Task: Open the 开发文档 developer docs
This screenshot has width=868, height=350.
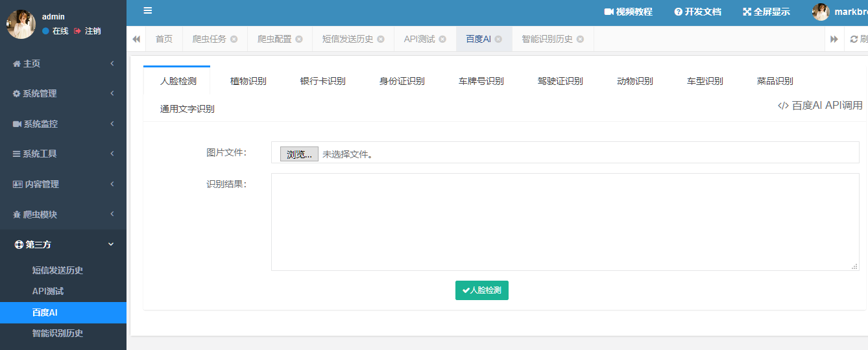Action: pyautogui.click(x=697, y=12)
